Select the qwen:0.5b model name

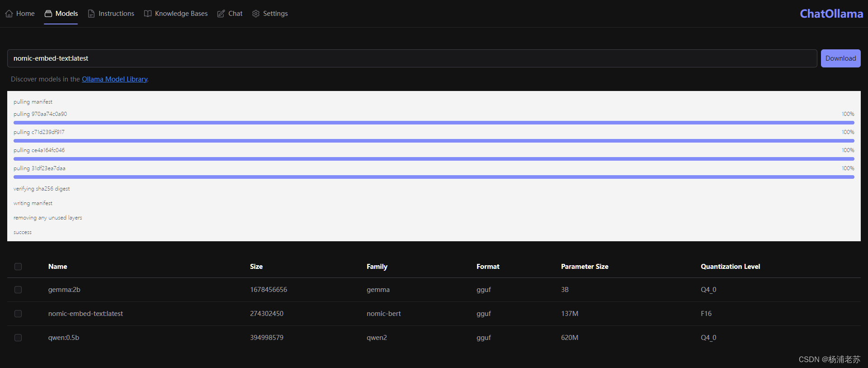(64, 338)
